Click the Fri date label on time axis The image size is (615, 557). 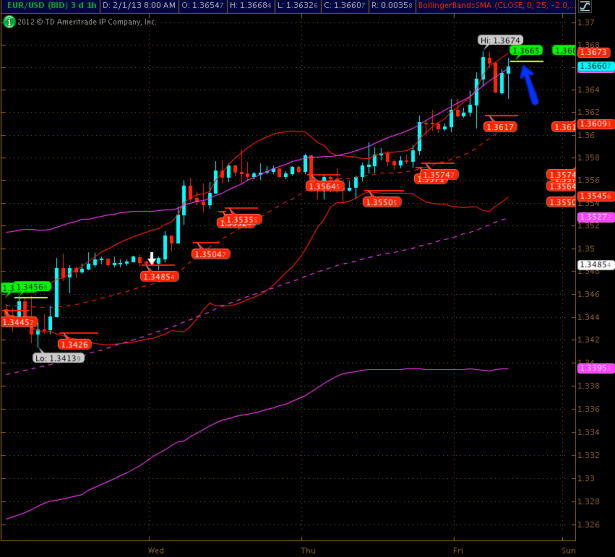[x=458, y=550]
